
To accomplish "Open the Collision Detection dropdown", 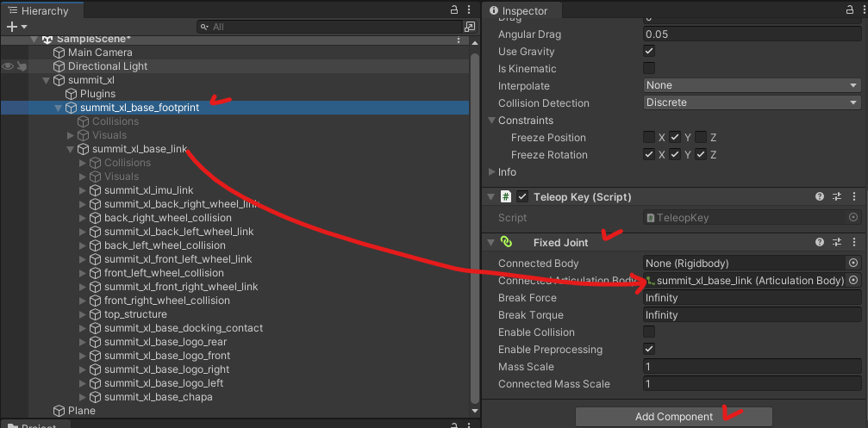I will click(752, 102).
